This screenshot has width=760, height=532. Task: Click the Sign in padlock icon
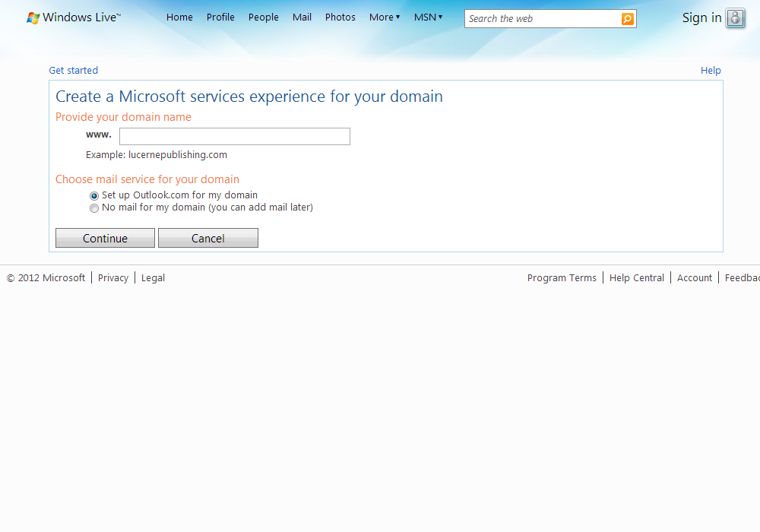pyautogui.click(x=735, y=18)
